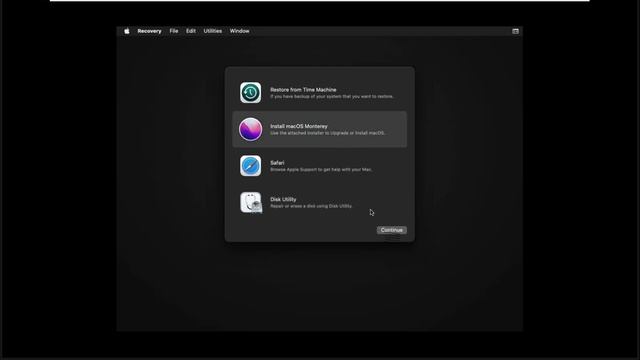Click the Repair or erase disk description
This screenshot has width=640, height=360.
tap(311, 206)
